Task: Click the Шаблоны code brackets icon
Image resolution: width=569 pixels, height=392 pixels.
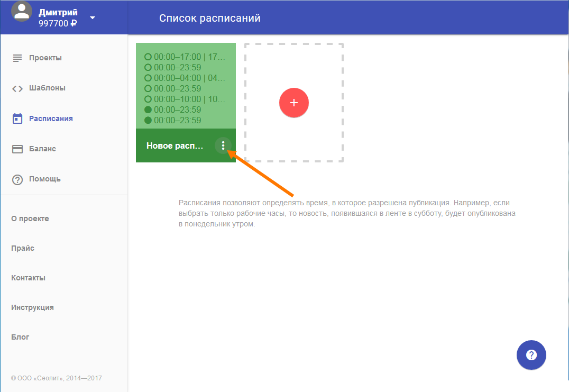Action: pos(17,88)
